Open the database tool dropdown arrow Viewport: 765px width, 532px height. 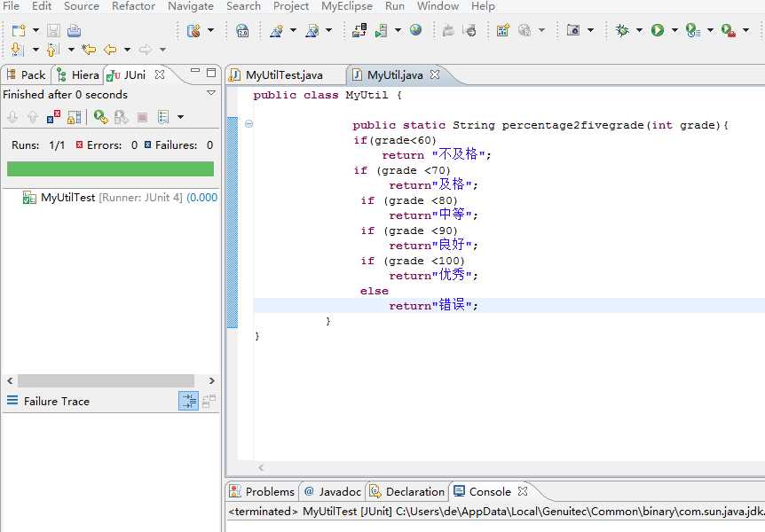pyautogui.click(x=210, y=30)
